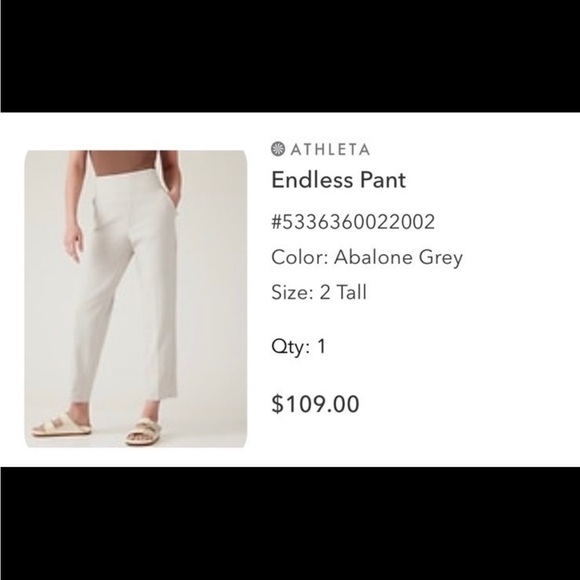
Task: Click the right sandal in product photo
Action: point(144,431)
